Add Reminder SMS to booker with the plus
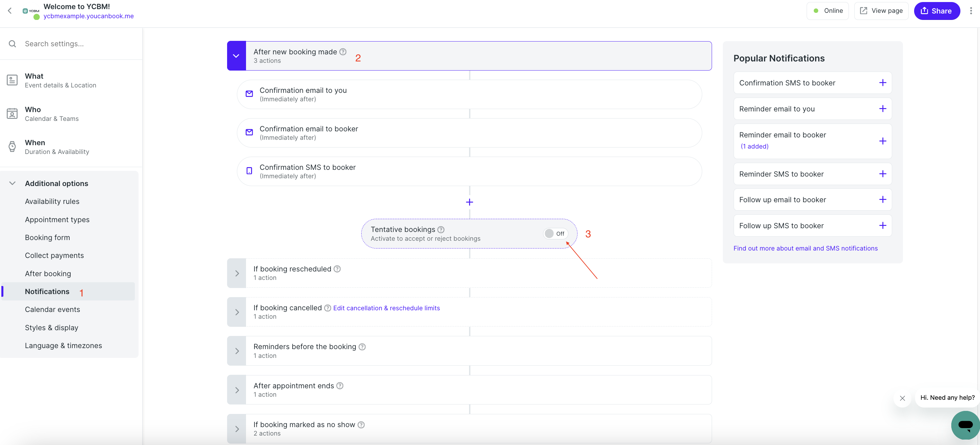 tap(882, 174)
